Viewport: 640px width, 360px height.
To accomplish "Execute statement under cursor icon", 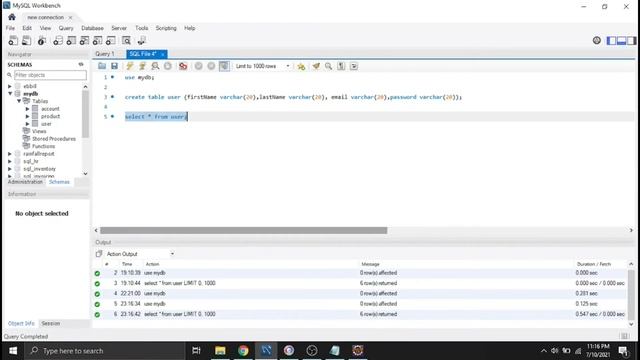I will click(x=142, y=66).
